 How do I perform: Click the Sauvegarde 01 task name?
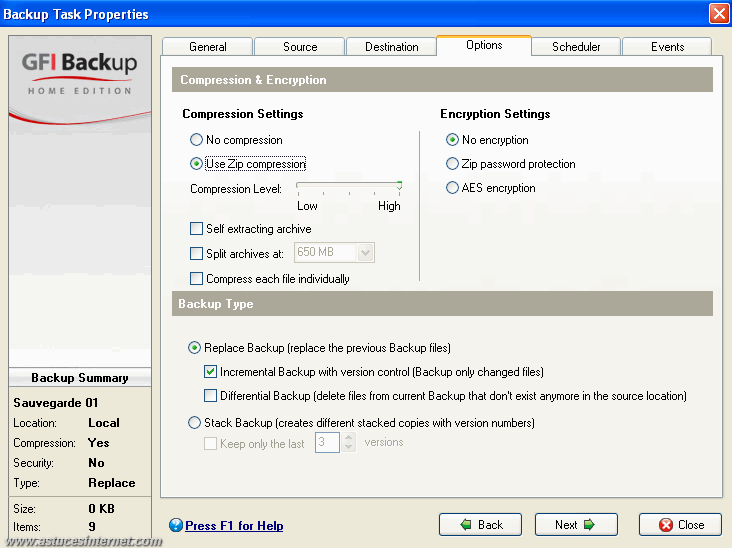(x=56, y=402)
